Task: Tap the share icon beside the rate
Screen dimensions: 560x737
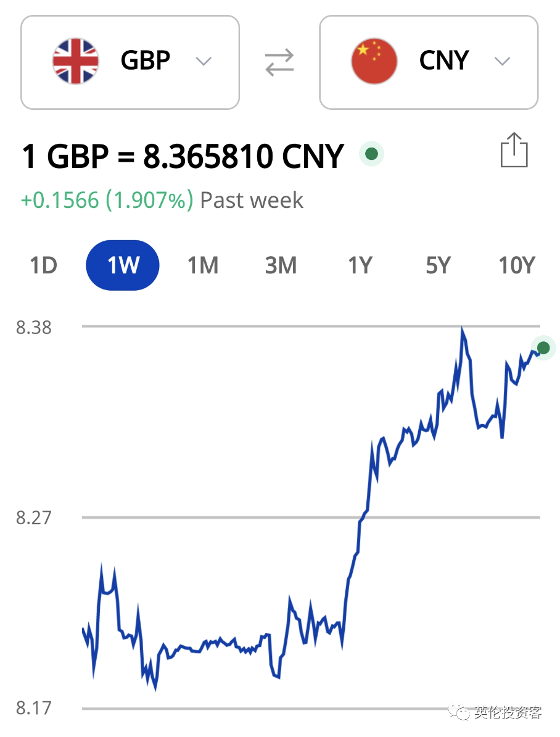Action: [514, 150]
